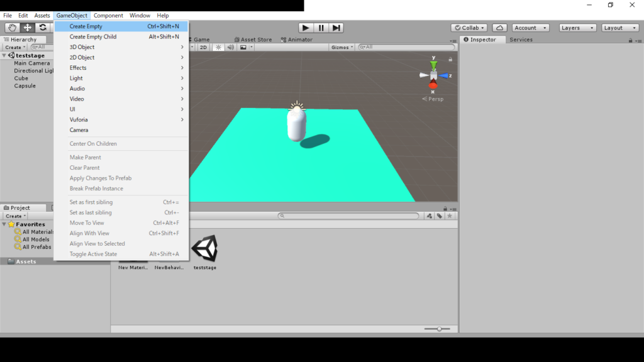
Task: Toggle scene lighting sun icon
Action: point(218,47)
